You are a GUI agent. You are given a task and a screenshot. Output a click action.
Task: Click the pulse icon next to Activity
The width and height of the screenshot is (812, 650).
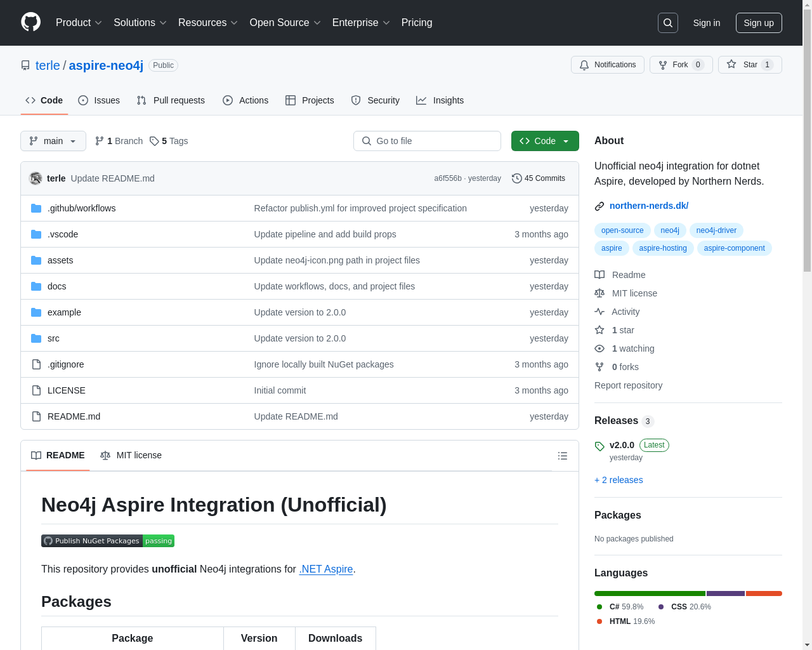(599, 312)
